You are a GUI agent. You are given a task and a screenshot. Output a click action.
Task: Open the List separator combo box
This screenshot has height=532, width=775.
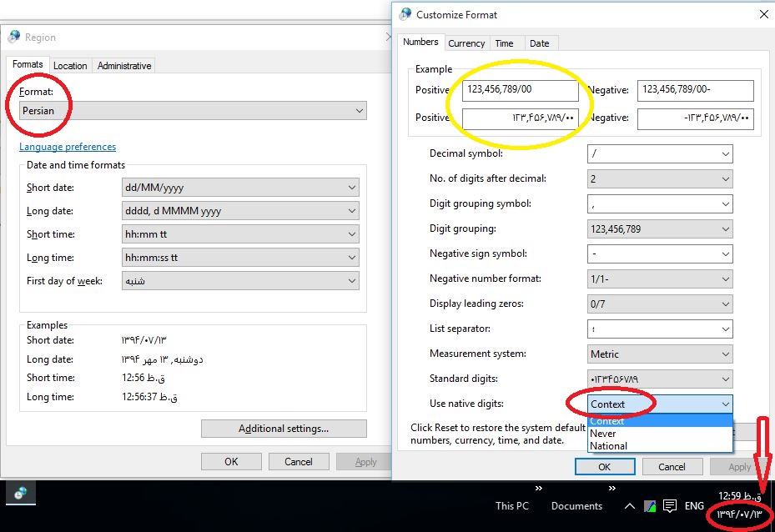(660, 329)
